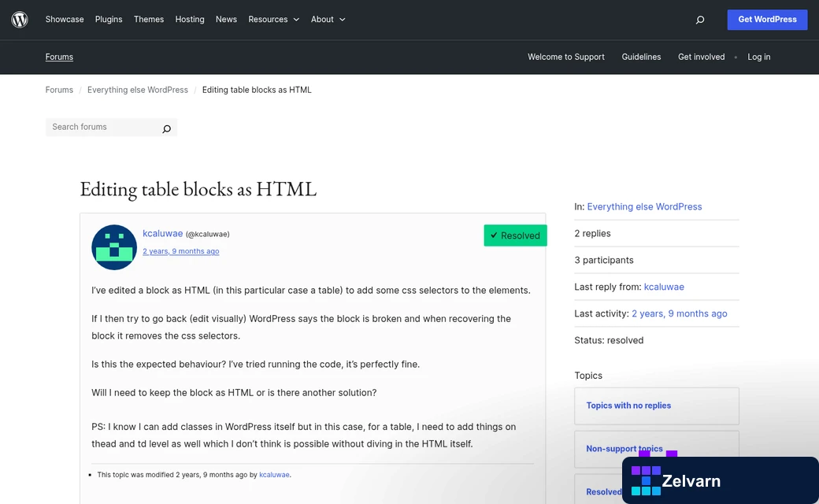Open the Hosting menu item
The height and width of the screenshot is (504, 819).
click(x=190, y=20)
